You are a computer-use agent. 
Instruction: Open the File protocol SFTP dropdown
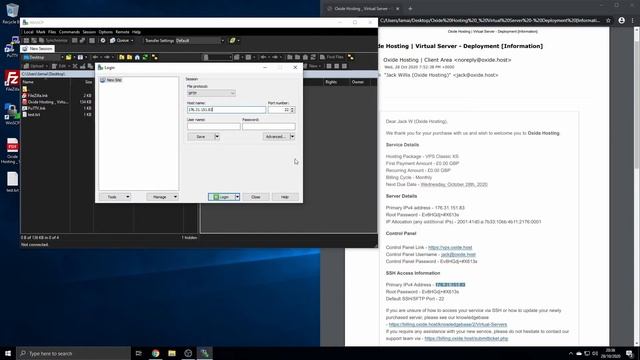click(x=211, y=93)
